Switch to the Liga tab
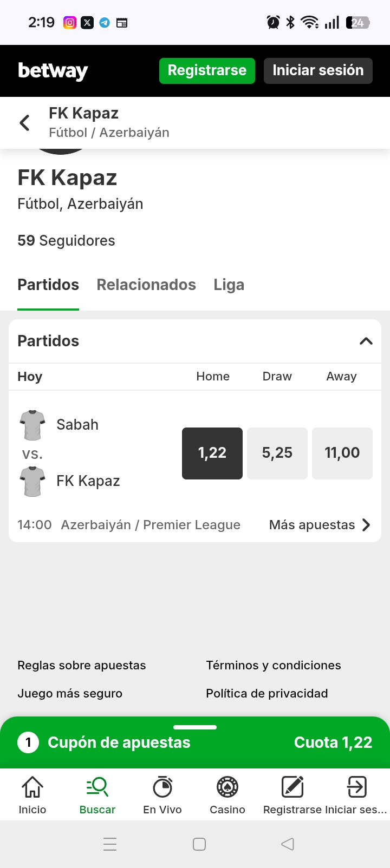 point(229,285)
